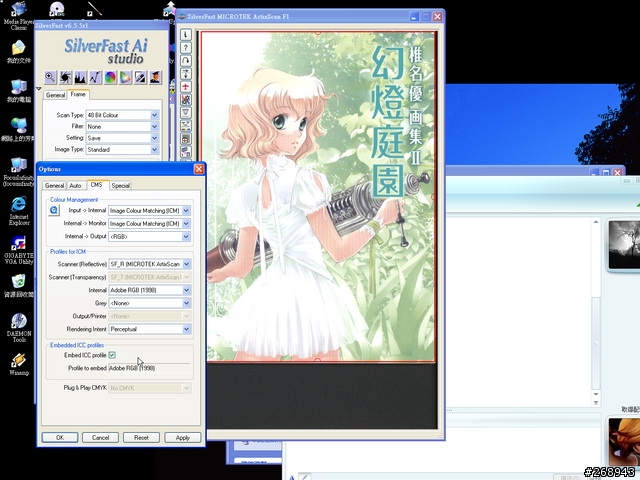The height and width of the screenshot is (480, 640).
Task: Click the downward triangle button in preview toolbar
Action: coord(186,113)
